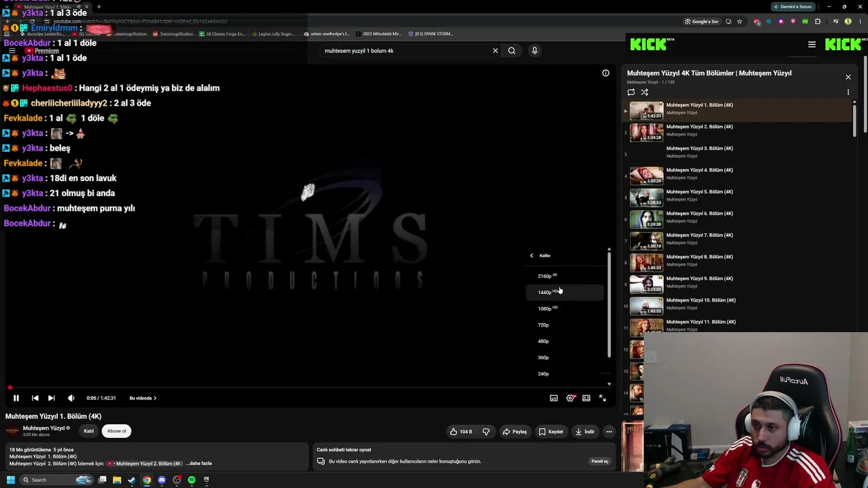The image size is (868, 488).
Task: Select 480p quality
Action: click(x=566, y=341)
